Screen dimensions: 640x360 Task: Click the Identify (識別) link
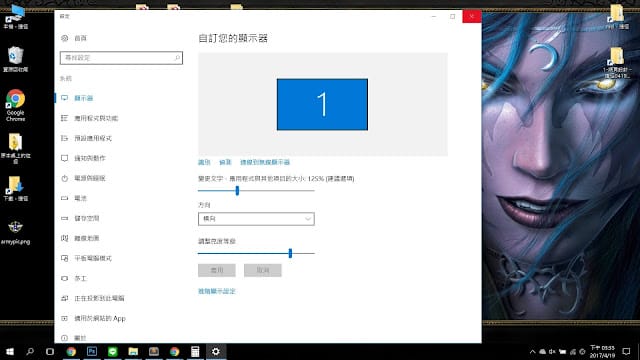(x=204, y=162)
